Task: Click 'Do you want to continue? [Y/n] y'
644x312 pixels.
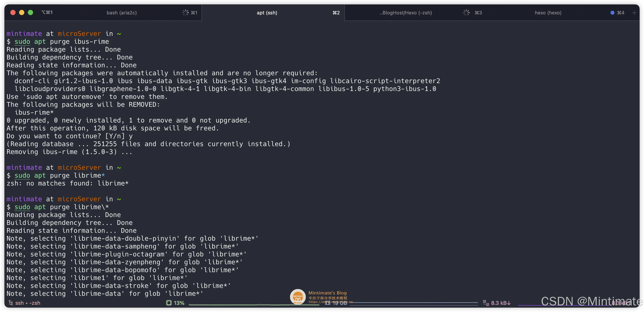Action: [x=69, y=136]
